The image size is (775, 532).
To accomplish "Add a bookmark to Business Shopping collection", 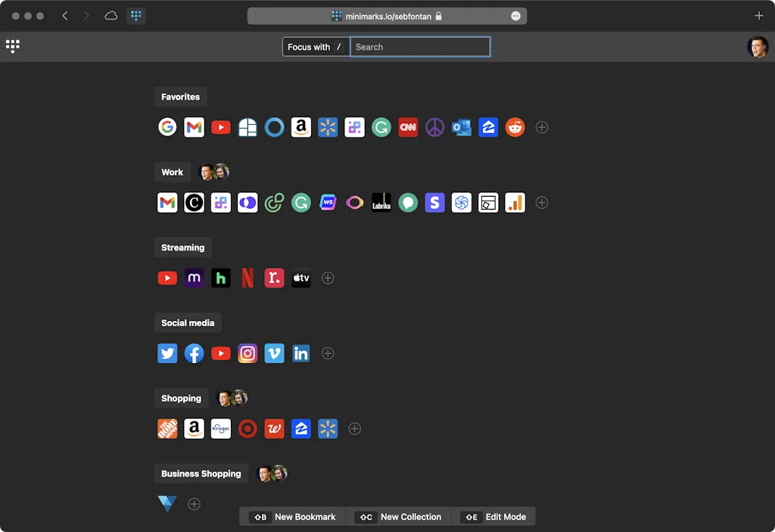I will [x=194, y=504].
